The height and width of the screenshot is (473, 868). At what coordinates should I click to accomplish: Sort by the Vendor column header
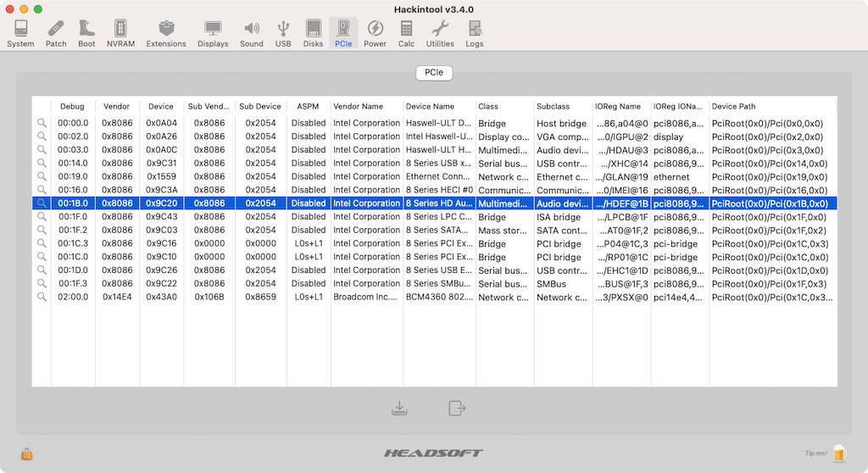coord(117,106)
